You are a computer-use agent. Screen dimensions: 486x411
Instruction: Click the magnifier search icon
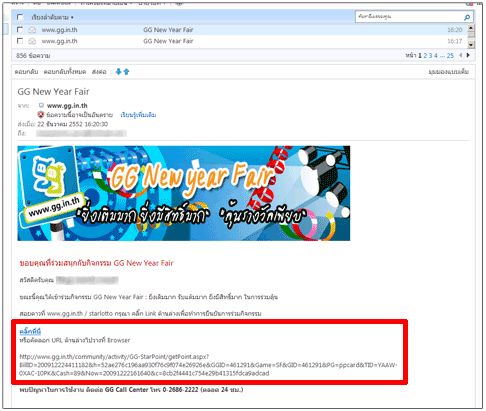467,17
